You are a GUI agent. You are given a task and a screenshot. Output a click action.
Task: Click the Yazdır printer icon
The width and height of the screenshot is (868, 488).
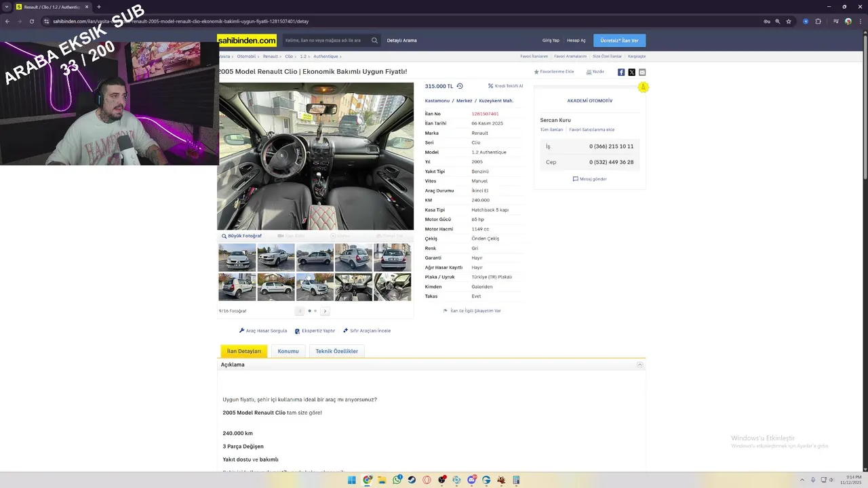click(589, 72)
